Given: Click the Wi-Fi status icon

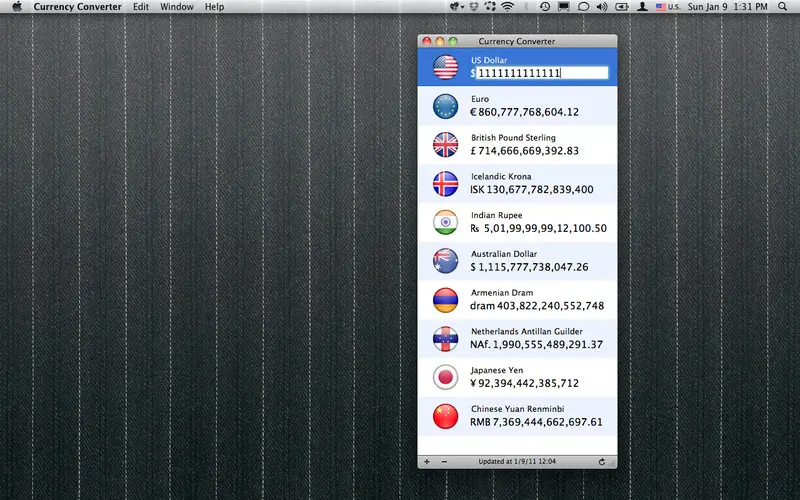Looking at the screenshot, I should pyautogui.click(x=507, y=7).
